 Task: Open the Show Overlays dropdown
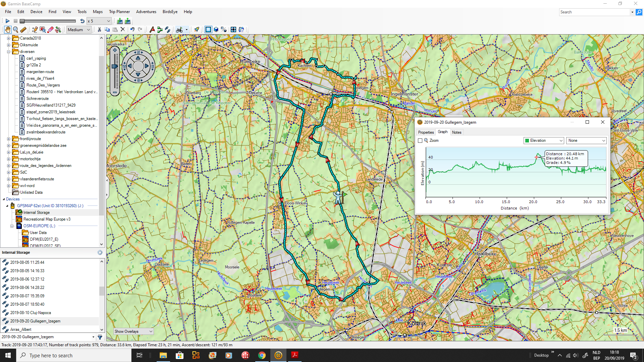(x=133, y=331)
